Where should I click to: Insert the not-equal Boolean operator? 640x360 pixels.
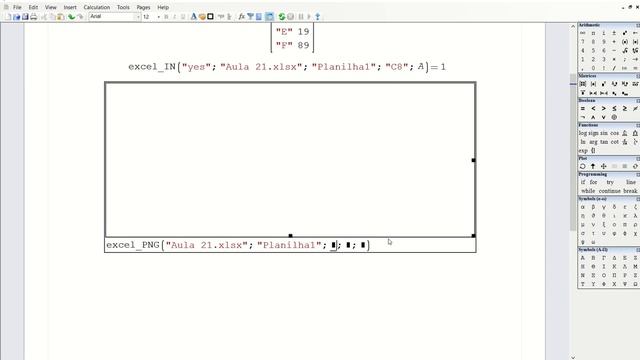click(x=635, y=109)
